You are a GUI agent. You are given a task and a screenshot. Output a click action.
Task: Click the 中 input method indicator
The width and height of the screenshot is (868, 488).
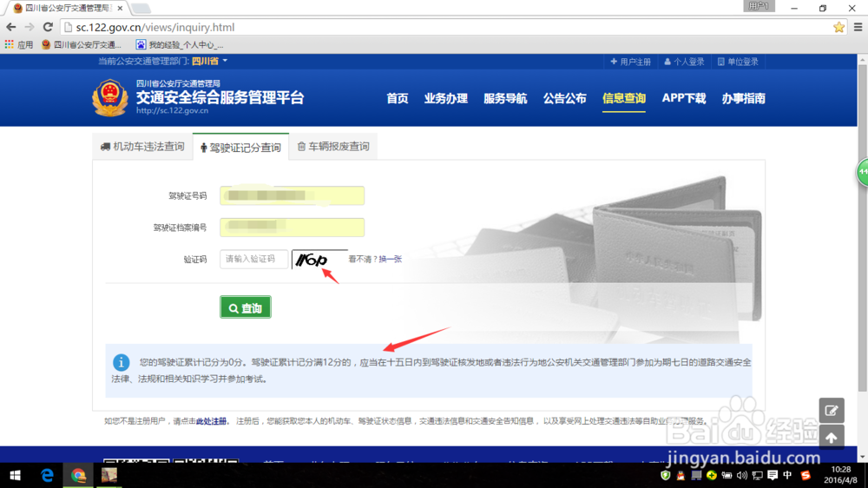pyautogui.click(x=787, y=475)
